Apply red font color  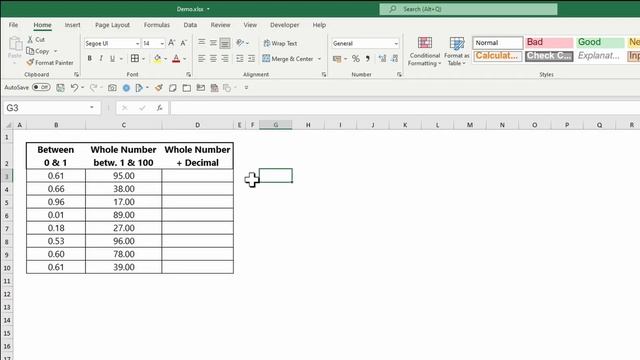(x=176, y=58)
